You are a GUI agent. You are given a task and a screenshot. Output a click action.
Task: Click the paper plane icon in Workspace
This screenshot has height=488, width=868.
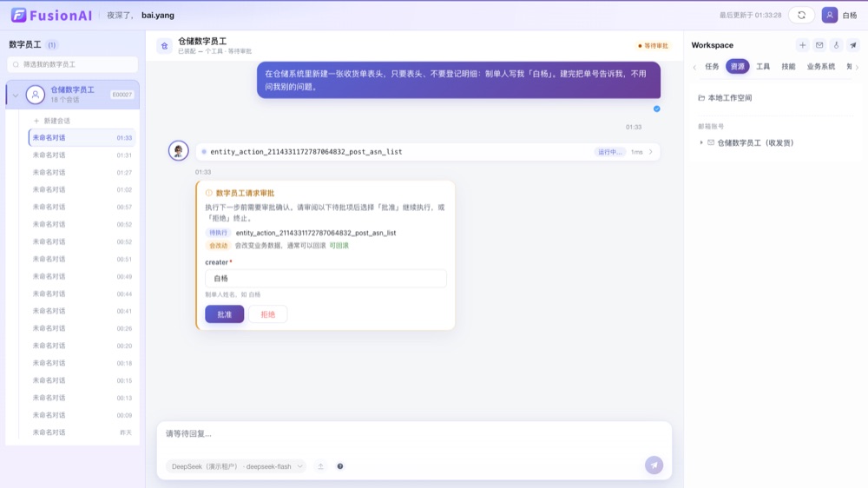coord(853,45)
